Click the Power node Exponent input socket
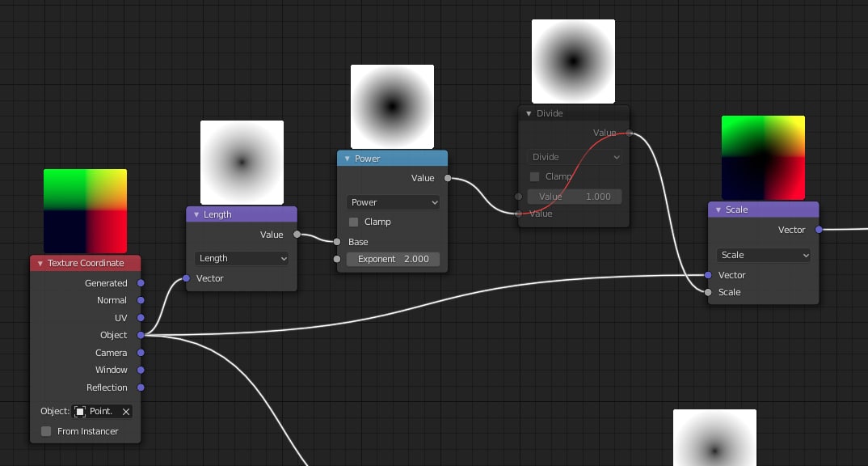The height and width of the screenshot is (466, 868). coord(336,259)
